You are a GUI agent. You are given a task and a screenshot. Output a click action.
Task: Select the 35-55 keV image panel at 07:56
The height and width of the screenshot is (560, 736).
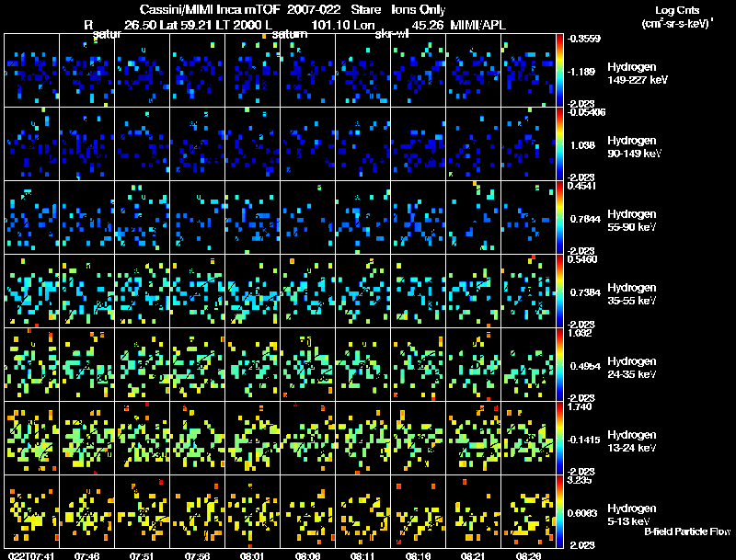click(x=197, y=291)
